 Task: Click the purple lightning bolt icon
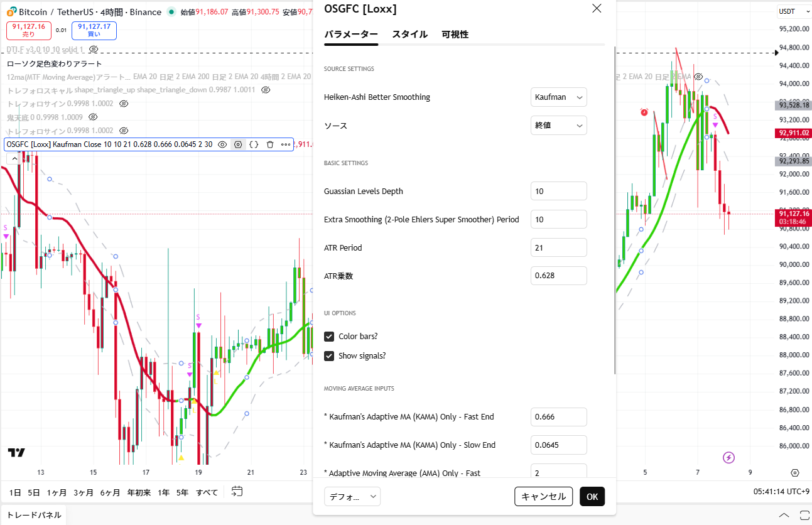click(728, 457)
